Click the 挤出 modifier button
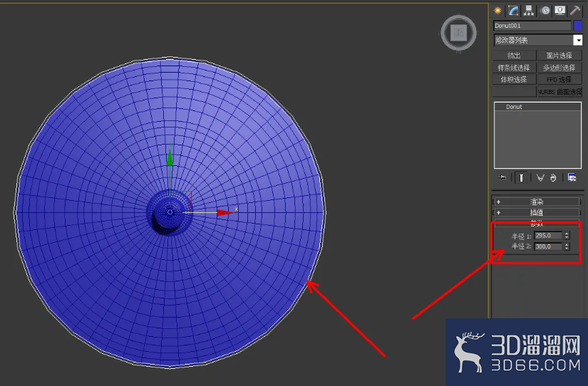This screenshot has height=386, width=588. pyautogui.click(x=514, y=56)
